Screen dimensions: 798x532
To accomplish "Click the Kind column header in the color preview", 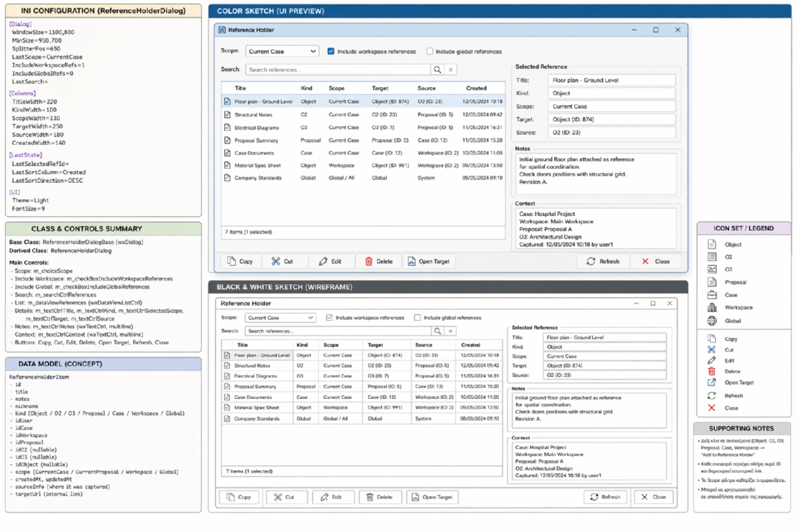I will (306, 88).
